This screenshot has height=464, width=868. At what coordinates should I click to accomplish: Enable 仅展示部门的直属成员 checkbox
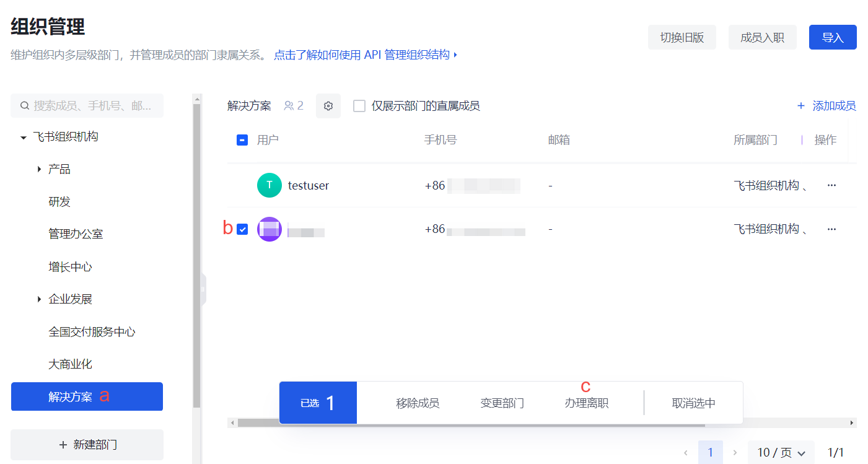[x=359, y=106]
